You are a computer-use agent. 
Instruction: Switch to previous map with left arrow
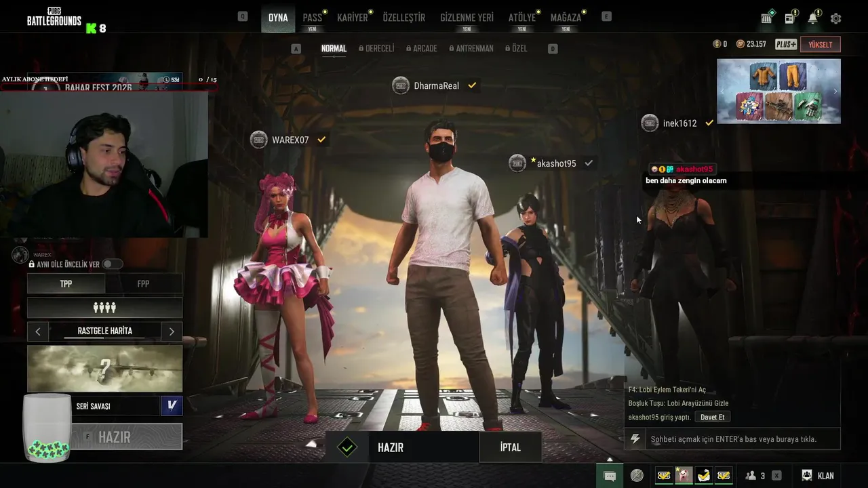(x=38, y=331)
